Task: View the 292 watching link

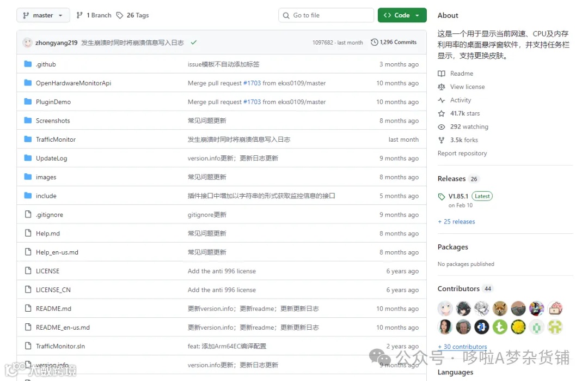Action: 469,126
